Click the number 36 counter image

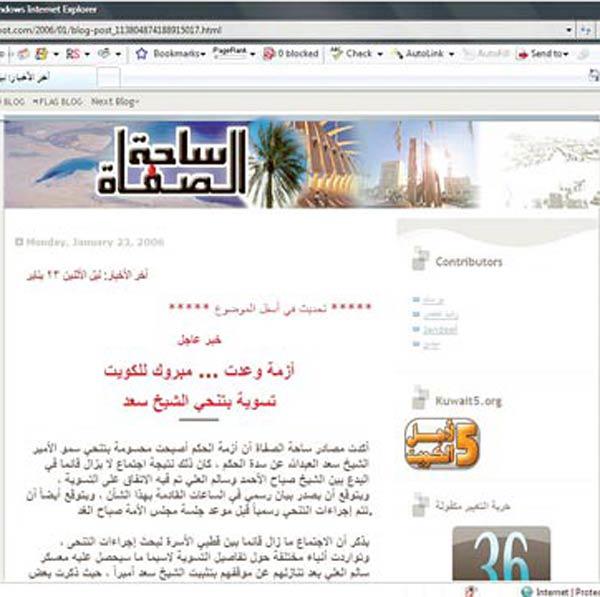click(501, 555)
